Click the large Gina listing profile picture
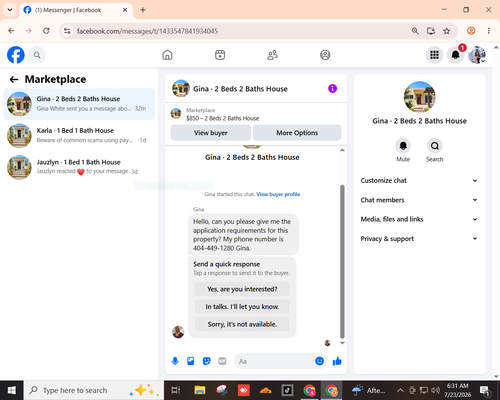The image size is (500, 400). click(x=419, y=97)
